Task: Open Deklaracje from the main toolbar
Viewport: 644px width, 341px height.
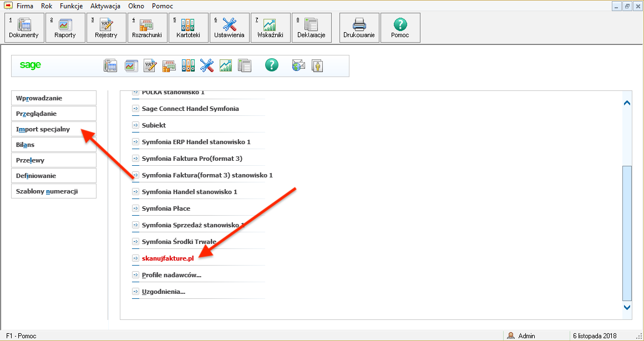Action: (311, 28)
